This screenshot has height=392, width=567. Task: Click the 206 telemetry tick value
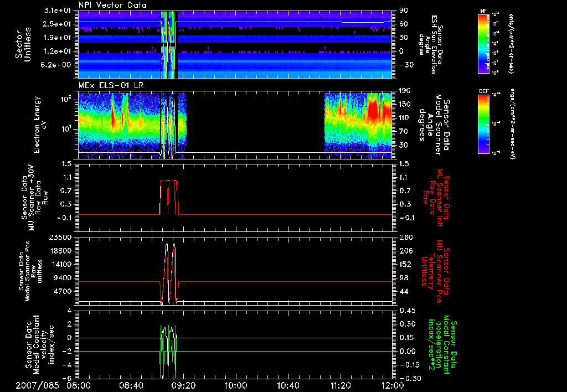pyautogui.click(x=405, y=251)
